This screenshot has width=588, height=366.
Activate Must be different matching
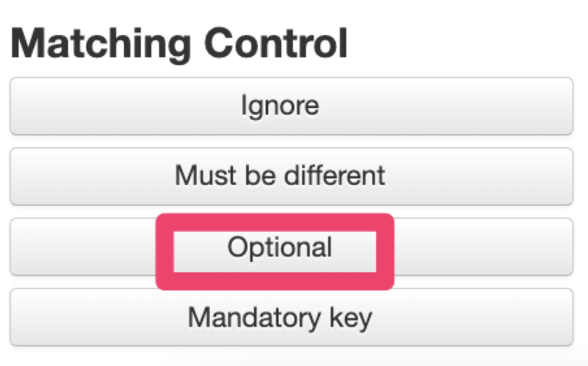click(291, 176)
